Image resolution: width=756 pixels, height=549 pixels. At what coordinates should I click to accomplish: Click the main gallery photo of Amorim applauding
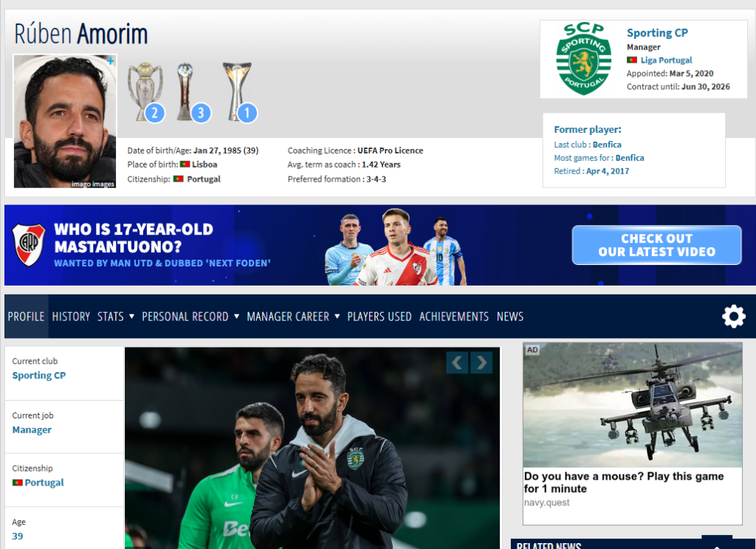click(312, 448)
